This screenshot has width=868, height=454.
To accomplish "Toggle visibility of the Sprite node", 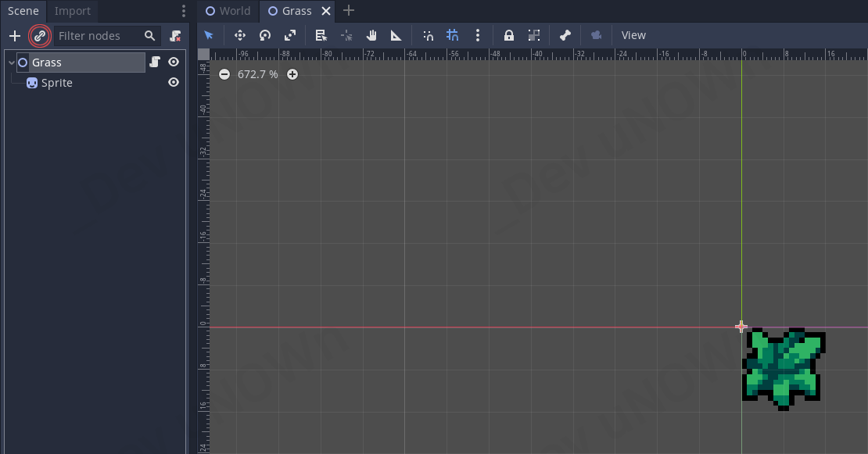I will (x=174, y=82).
